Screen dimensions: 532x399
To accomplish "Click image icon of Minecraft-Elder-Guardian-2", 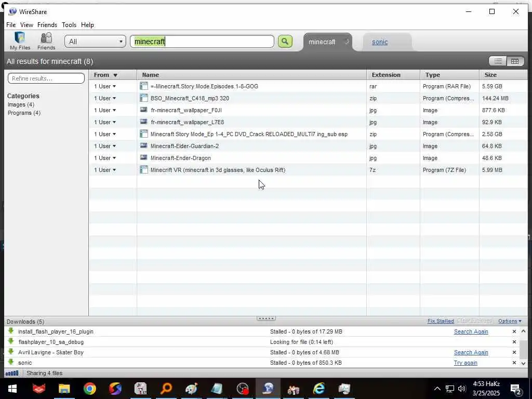I will 144,146.
